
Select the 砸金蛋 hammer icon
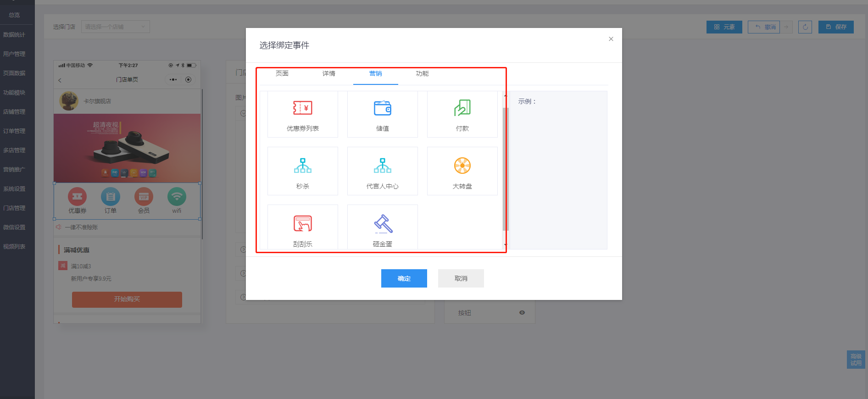(382, 224)
